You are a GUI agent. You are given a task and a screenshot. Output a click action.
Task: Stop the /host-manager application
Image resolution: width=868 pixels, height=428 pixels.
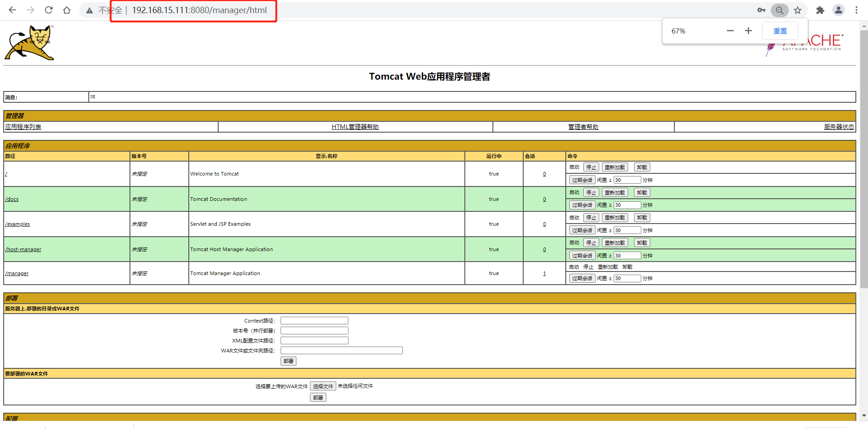click(x=591, y=243)
